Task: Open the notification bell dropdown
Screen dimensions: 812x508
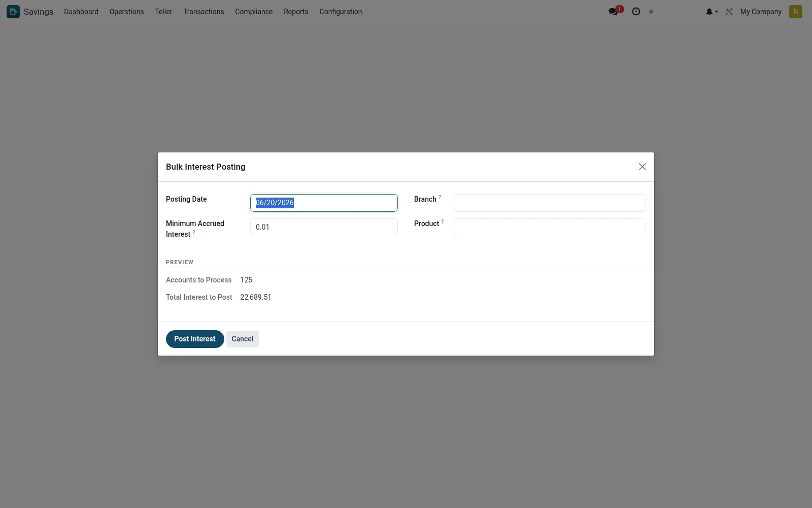Action: click(x=712, y=12)
